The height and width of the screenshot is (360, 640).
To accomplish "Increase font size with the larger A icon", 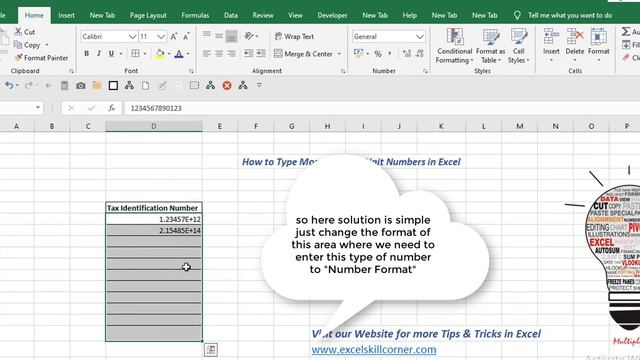I will click(x=174, y=37).
